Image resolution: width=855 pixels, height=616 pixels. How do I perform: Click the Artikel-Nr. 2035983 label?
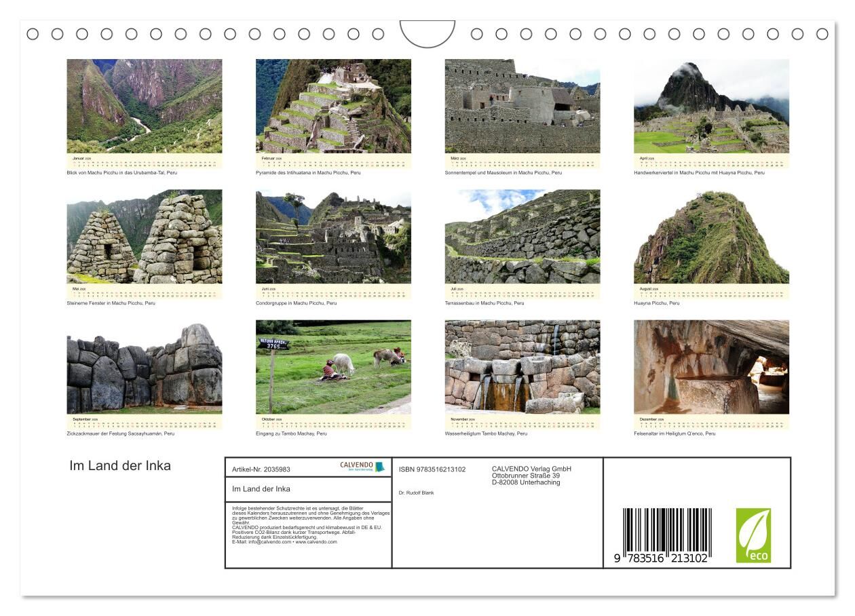[261, 469]
